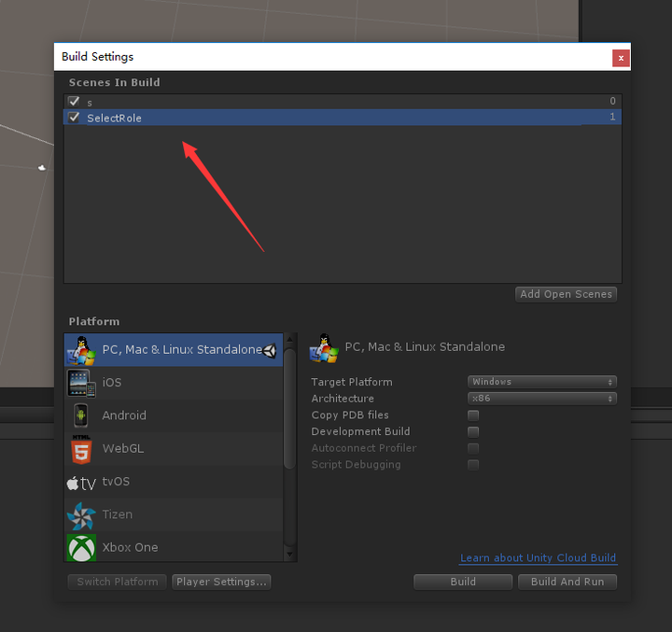This screenshot has height=632, width=672.
Task: Close the Build Settings window
Action: click(x=621, y=58)
